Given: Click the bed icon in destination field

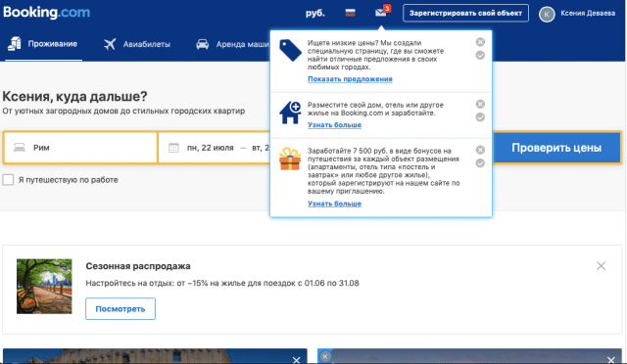Looking at the screenshot, I should click(20, 148).
